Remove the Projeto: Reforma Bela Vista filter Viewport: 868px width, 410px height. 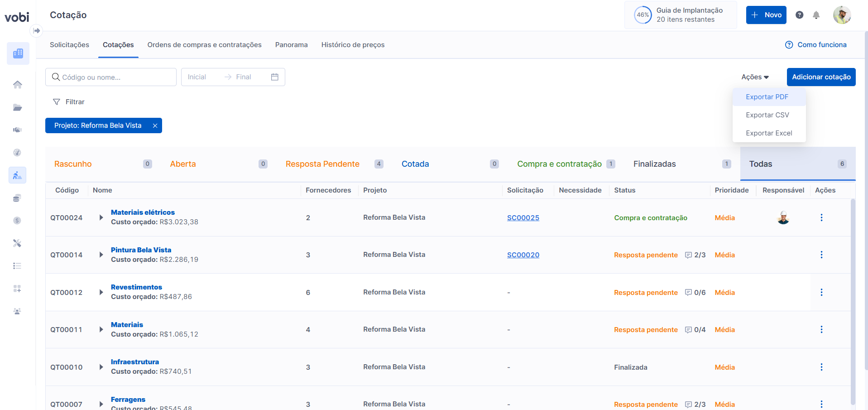155,125
